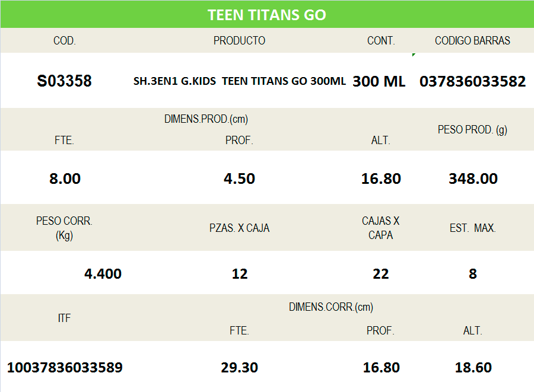The image size is (534, 392).
Task: Click the EST. MAX. header cell
Action: click(x=472, y=228)
